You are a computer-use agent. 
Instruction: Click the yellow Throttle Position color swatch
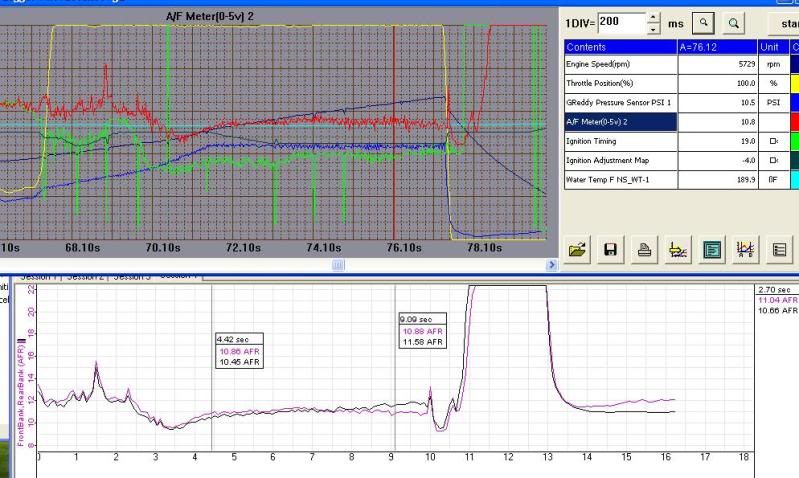pyautogui.click(x=793, y=83)
